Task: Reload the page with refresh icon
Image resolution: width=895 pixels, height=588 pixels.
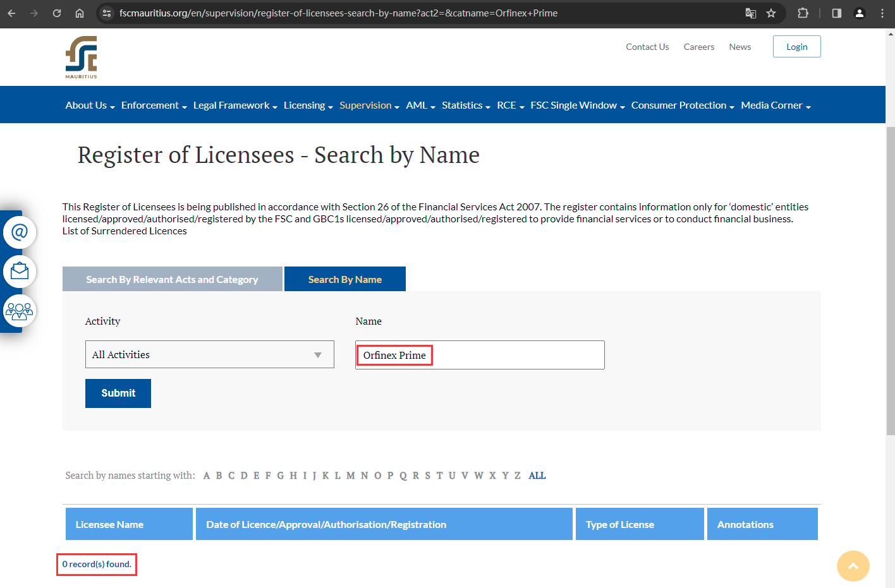Action: [57, 13]
